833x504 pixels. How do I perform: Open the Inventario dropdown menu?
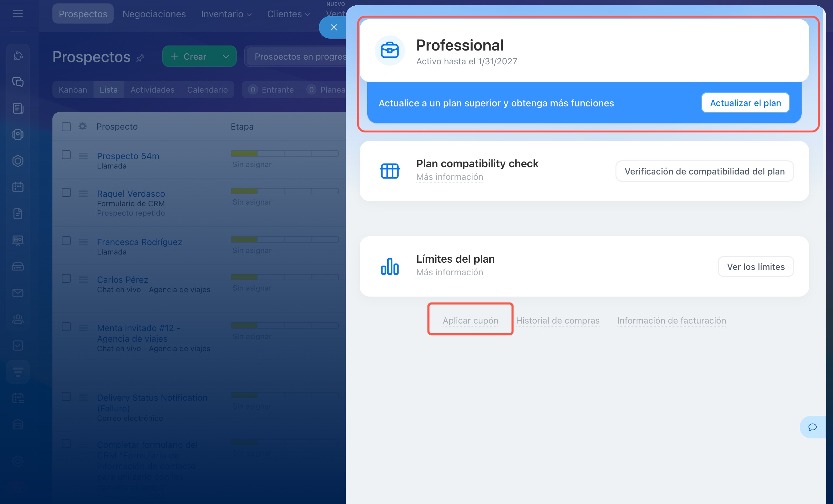(x=226, y=14)
